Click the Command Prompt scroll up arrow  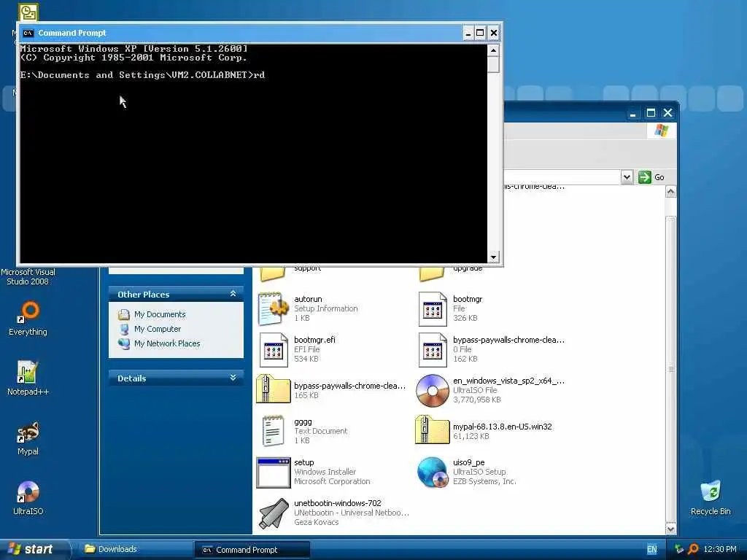(x=493, y=50)
